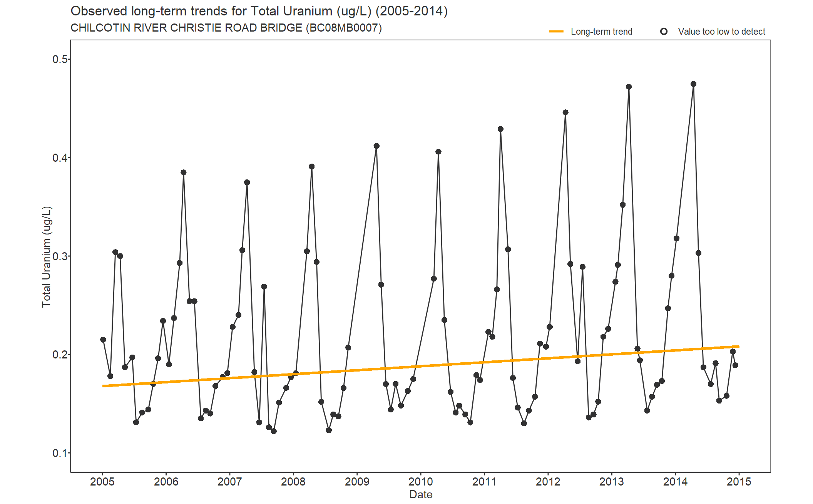The image size is (813, 504).
Task: Select the first data point at 2005
Action: pyautogui.click(x=103, y=340)
